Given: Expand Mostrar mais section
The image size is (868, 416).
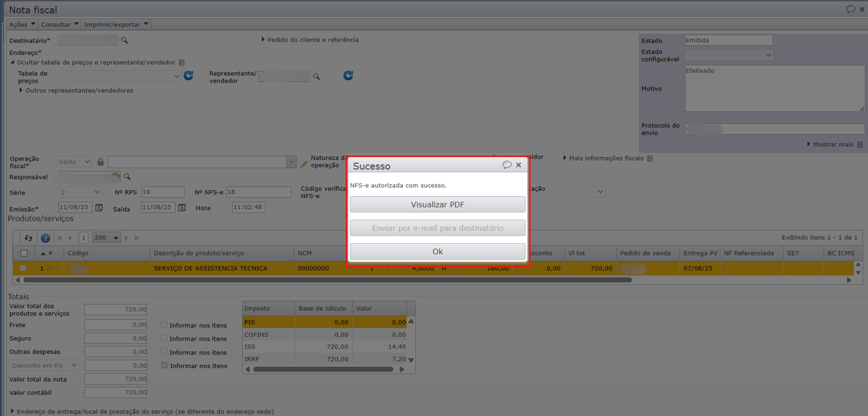Looking at the screenshot, I should [809, 144].
